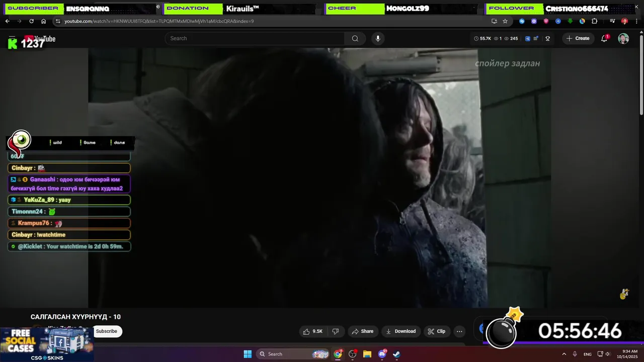This screenshot has height=362, width=644.
Task: Click the CSGO Skins free cases banner
Action: coord(47,345)
